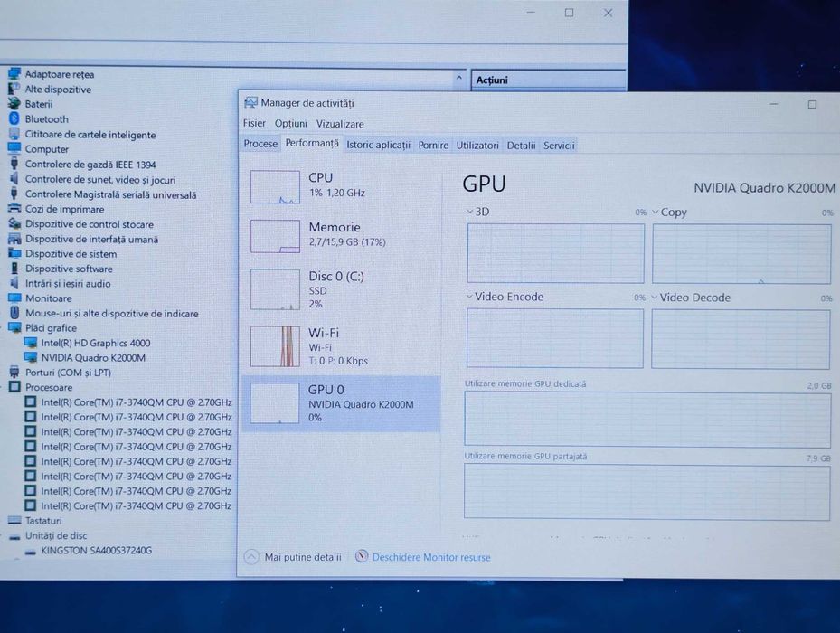Select the Performanță tab
Viewport: 840px width, 633px height.
312,143
